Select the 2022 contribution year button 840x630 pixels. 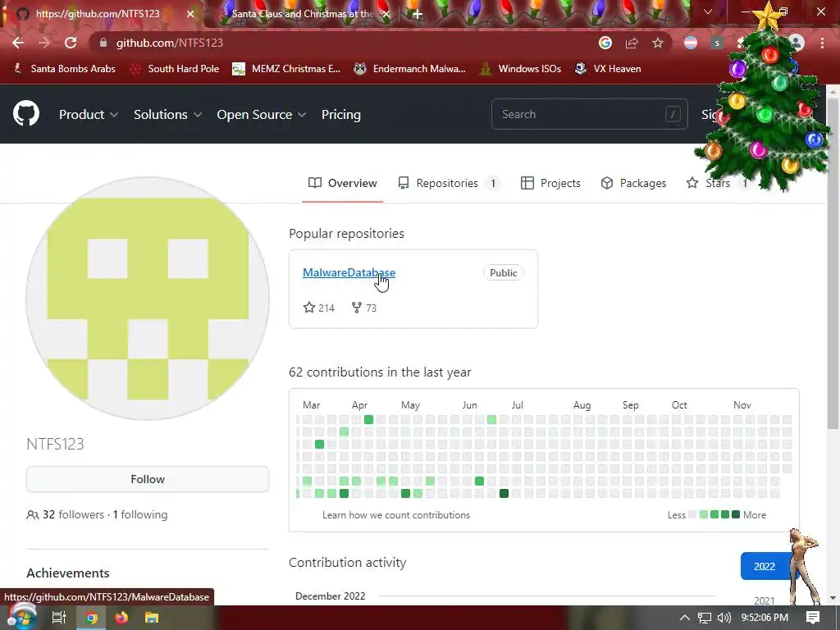point(765,566)
